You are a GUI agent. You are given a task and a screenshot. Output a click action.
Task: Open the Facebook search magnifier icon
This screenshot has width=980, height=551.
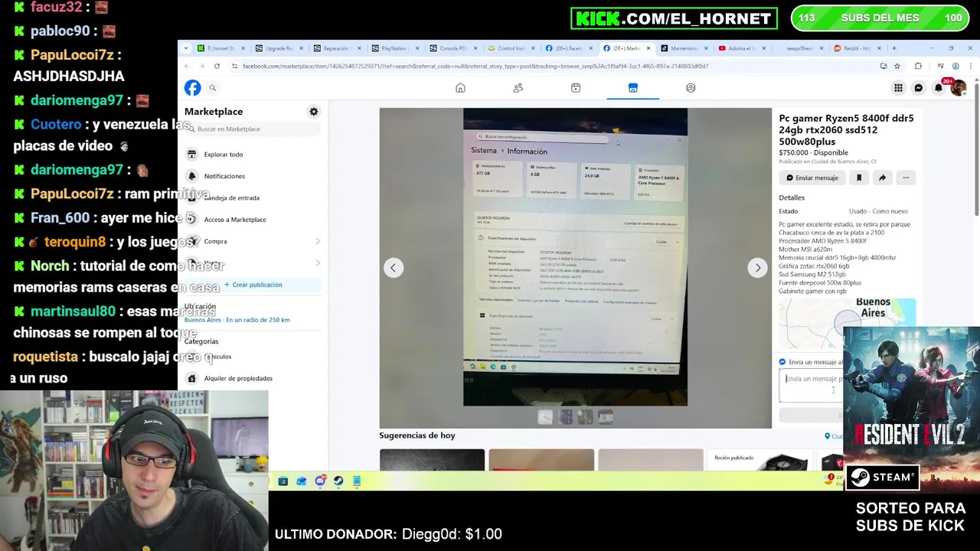tap(213, 88)
